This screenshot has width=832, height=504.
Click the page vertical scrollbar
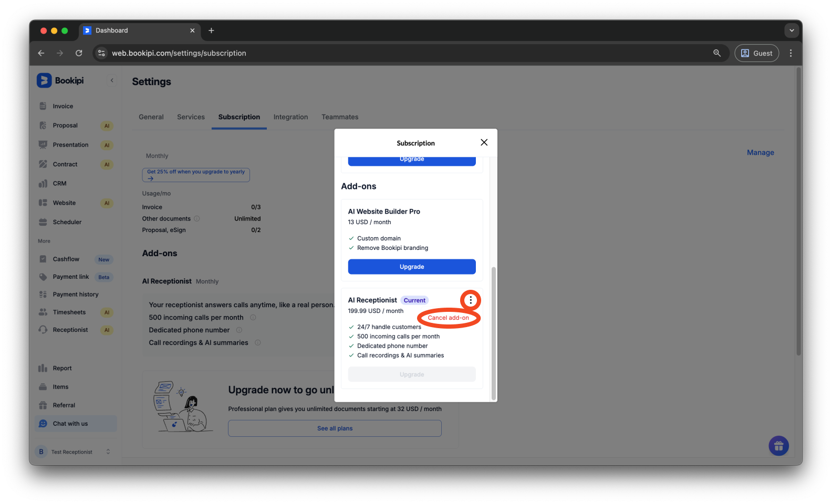[799, 212]
